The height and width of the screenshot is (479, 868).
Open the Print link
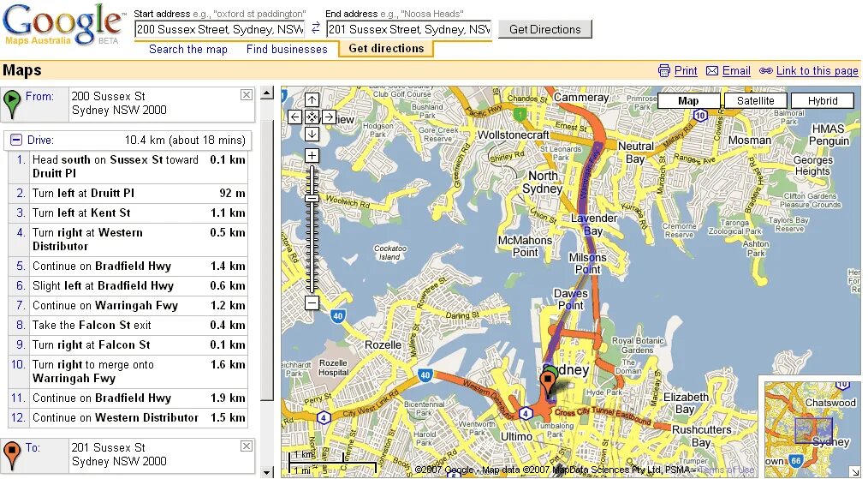[686, 71]
